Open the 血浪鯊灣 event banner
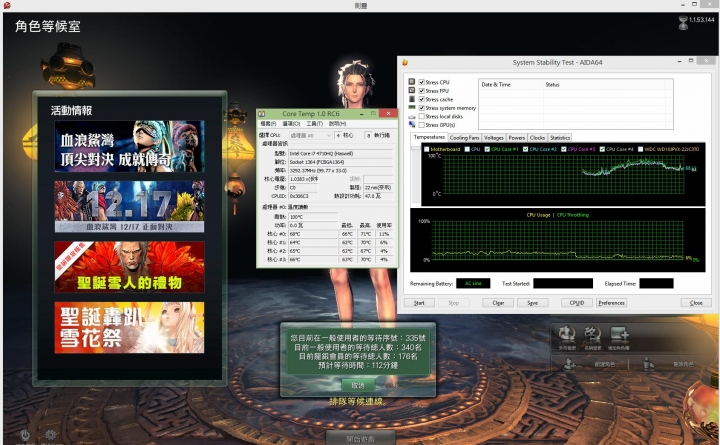Screen dimensions: 720x445 (129, 146)
